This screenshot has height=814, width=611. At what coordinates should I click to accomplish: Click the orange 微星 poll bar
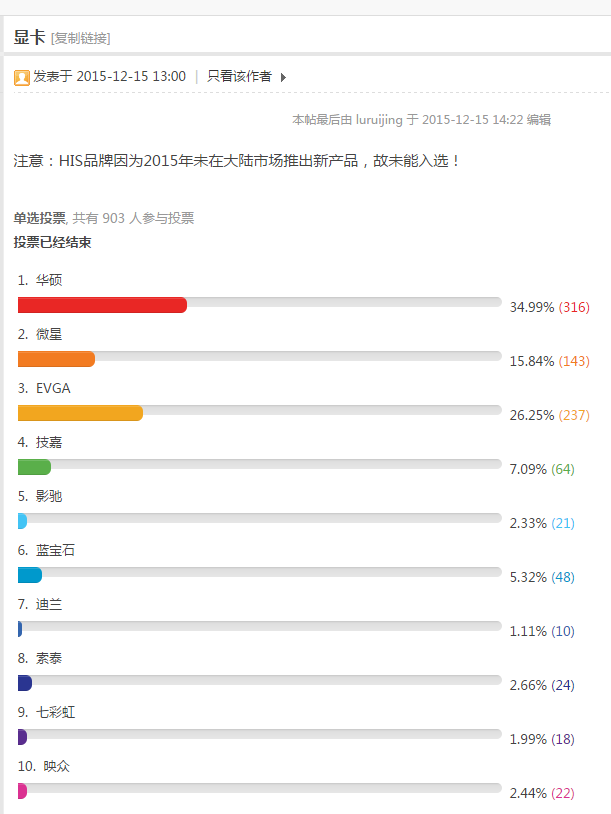click(x=57, y=359)
